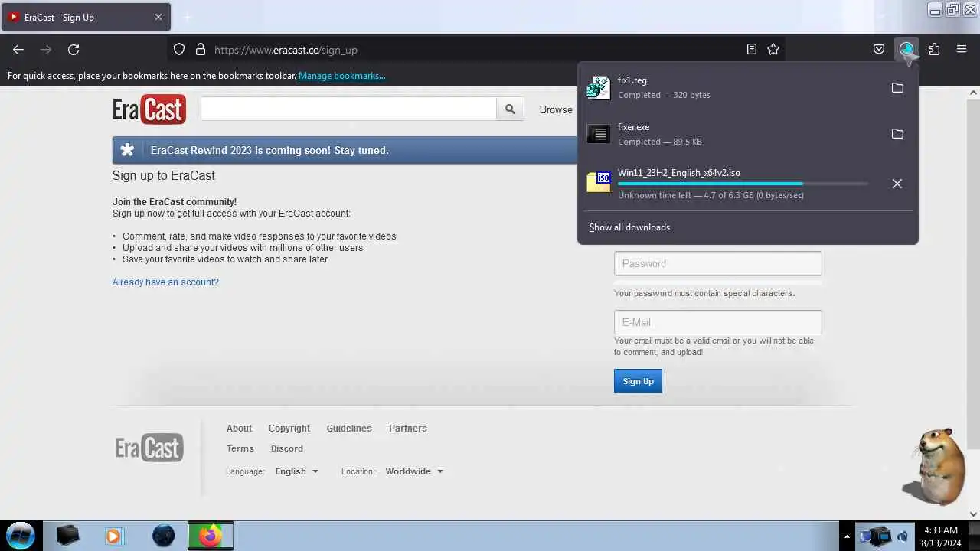Click Already have an account link

pos(165,282)
